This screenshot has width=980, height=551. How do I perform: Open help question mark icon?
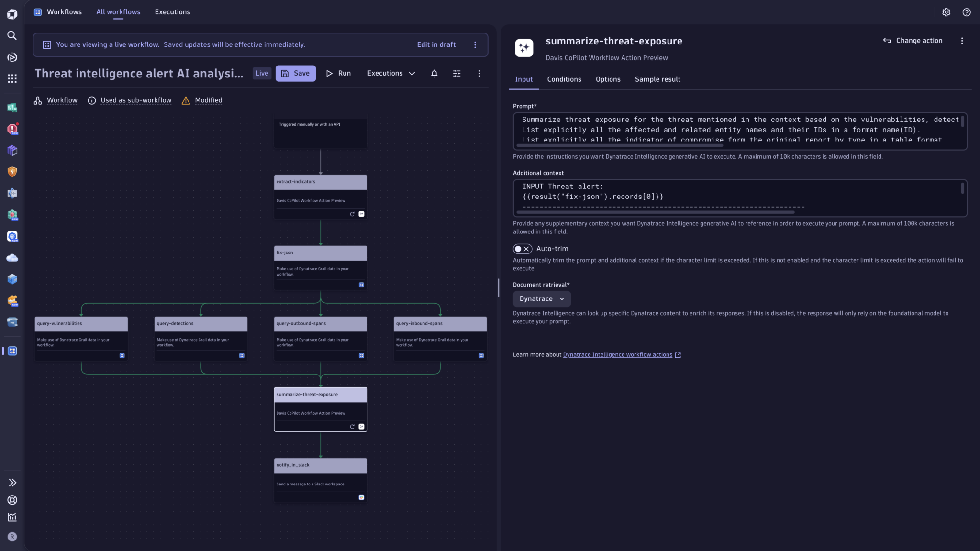click(966, 12)
